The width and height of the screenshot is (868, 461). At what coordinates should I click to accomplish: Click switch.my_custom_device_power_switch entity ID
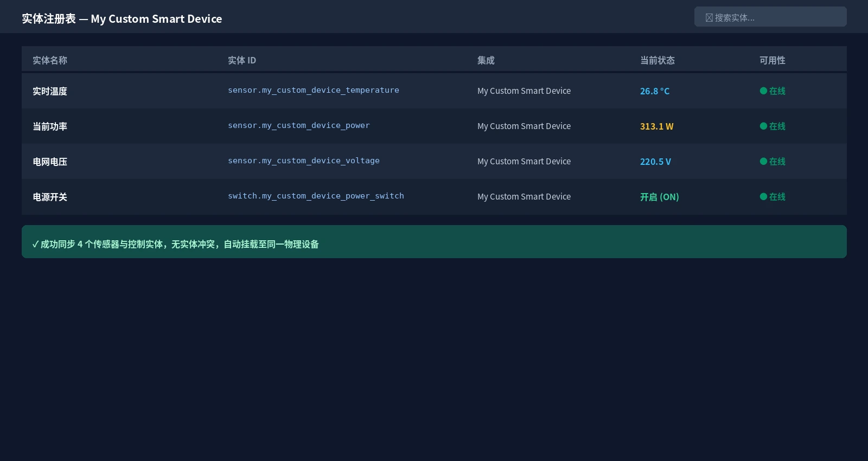316,196
